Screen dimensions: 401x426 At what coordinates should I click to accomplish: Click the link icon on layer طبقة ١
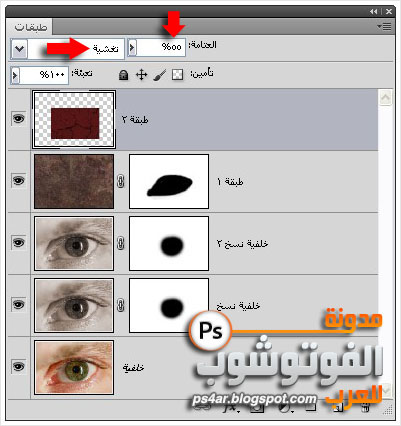[x=121, y=181]
